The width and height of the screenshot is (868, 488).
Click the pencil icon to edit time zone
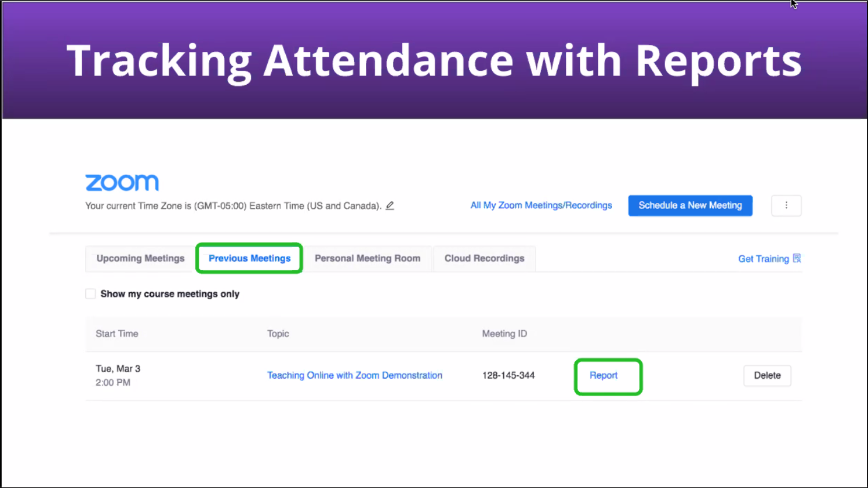click(x=390, y=206)
